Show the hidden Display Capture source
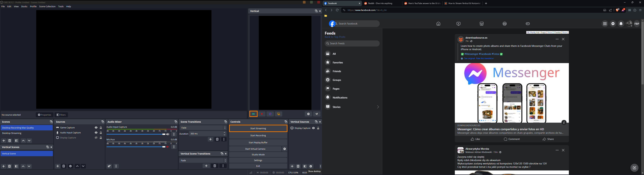Screen dimensions: 644x175 96,138
